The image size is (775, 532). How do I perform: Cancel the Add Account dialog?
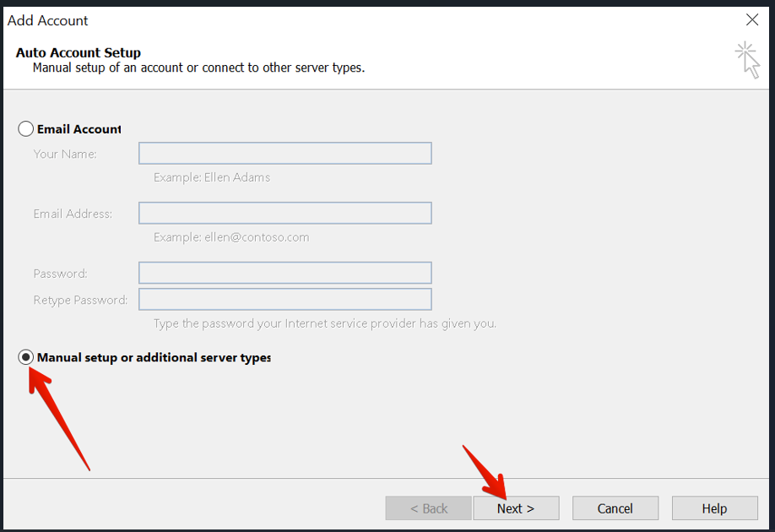click(x=615, y=508)
